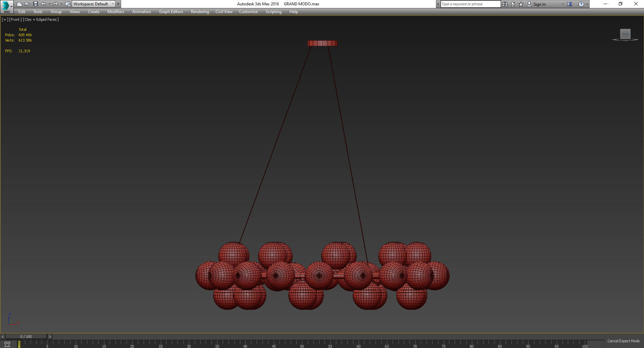Open redo history dropdown arrow
The height and width of the screenshot is (348, 644).
(61, 4)
